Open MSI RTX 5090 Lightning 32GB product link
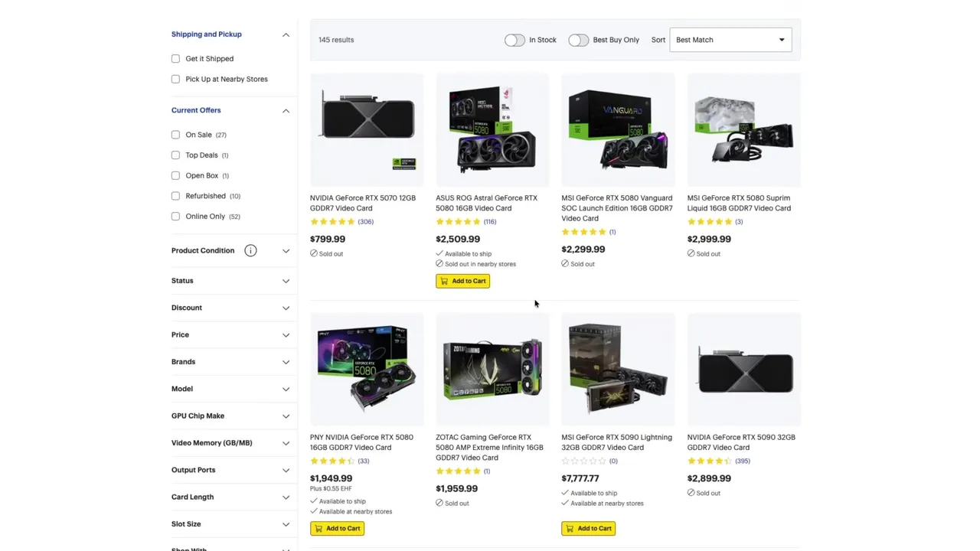Viewport: 980px width, 551px height. pyautogui.click(x=616, y=442)
